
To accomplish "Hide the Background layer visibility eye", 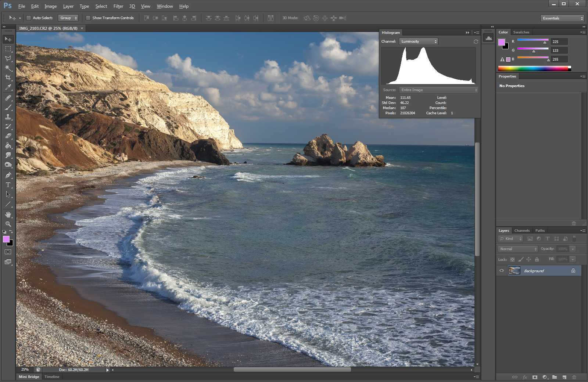I will tap(502, 271).
